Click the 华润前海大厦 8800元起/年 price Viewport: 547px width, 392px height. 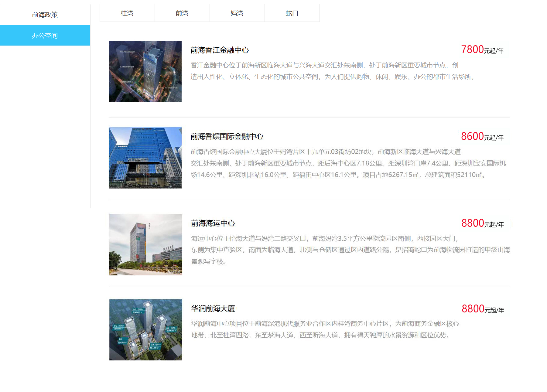tap(483, 309)
